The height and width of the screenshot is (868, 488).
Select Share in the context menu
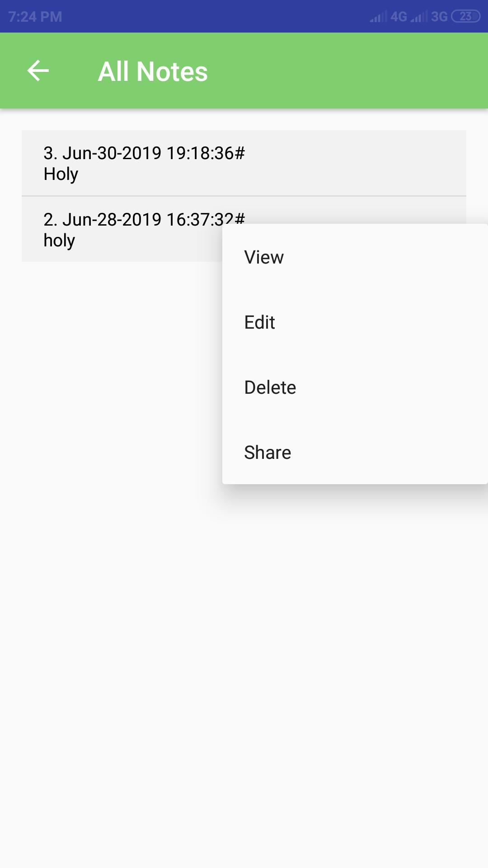355,452
